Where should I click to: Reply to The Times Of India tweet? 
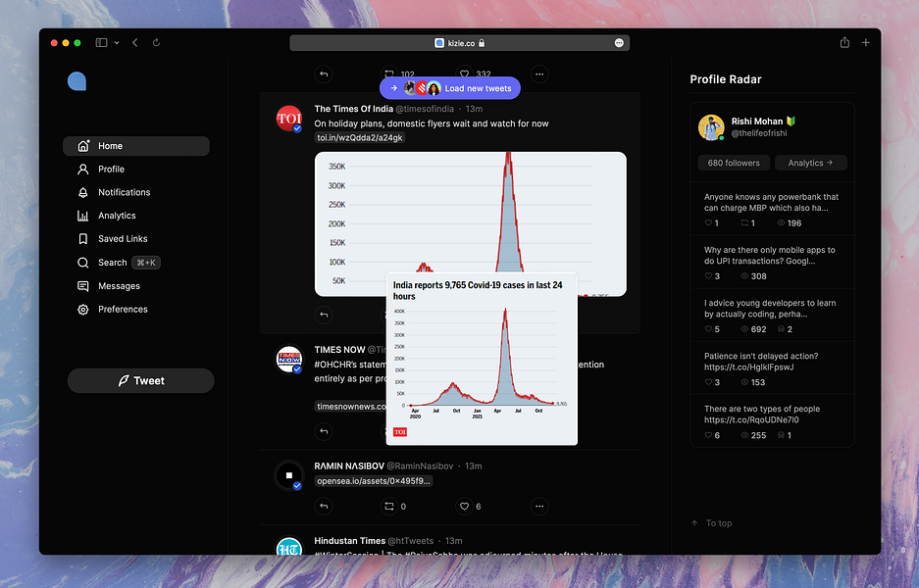[x=324, y=316]
